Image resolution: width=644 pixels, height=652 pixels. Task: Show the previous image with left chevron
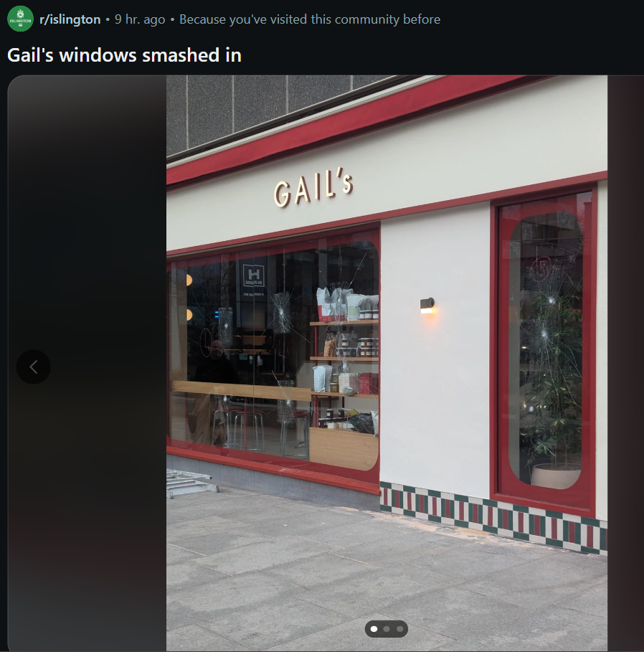33,367
